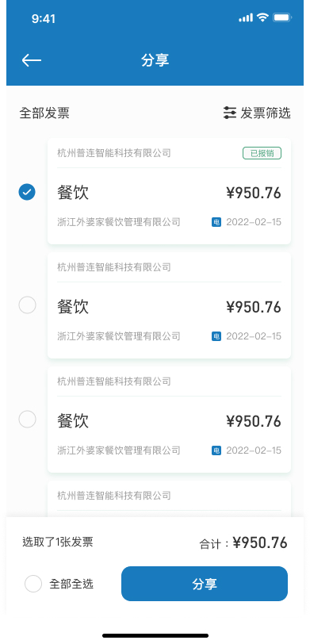This screenshot has height=644, width=310.
Task: Tap the battery indicator in status bar
Action: pos(282,17)
